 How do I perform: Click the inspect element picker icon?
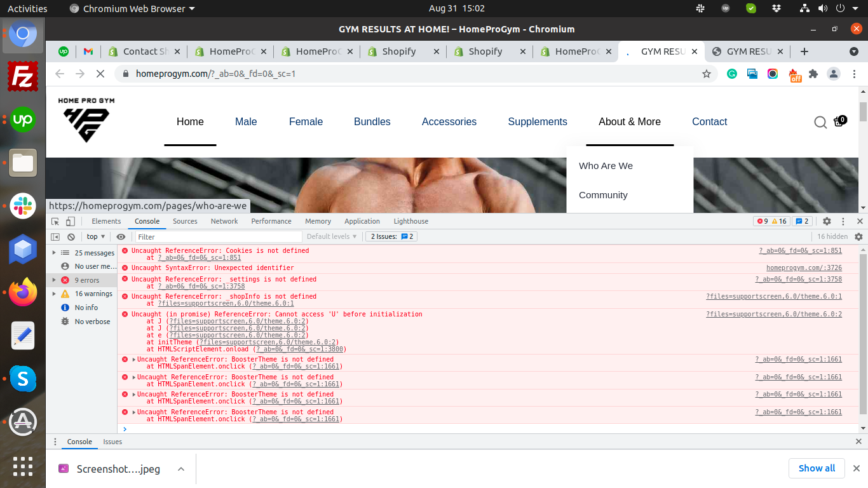click(55, 221)
